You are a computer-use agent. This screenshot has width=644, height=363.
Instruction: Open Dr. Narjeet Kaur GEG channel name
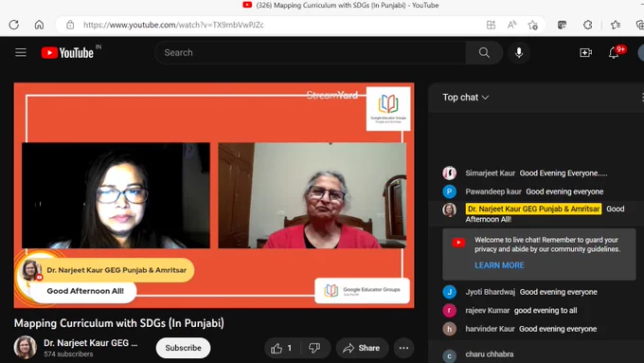(x=91, y=343)
